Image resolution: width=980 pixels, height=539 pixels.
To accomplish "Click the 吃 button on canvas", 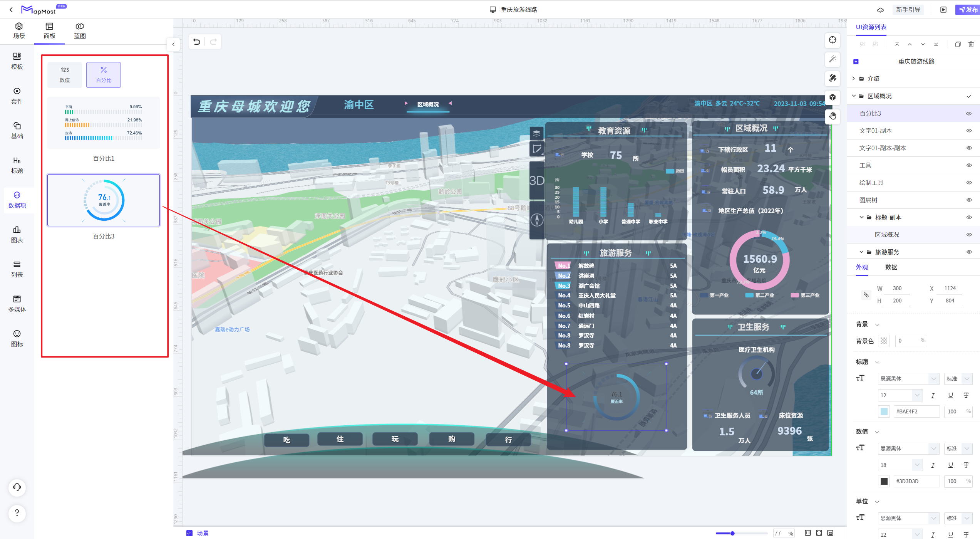I will tap(286, 440).
